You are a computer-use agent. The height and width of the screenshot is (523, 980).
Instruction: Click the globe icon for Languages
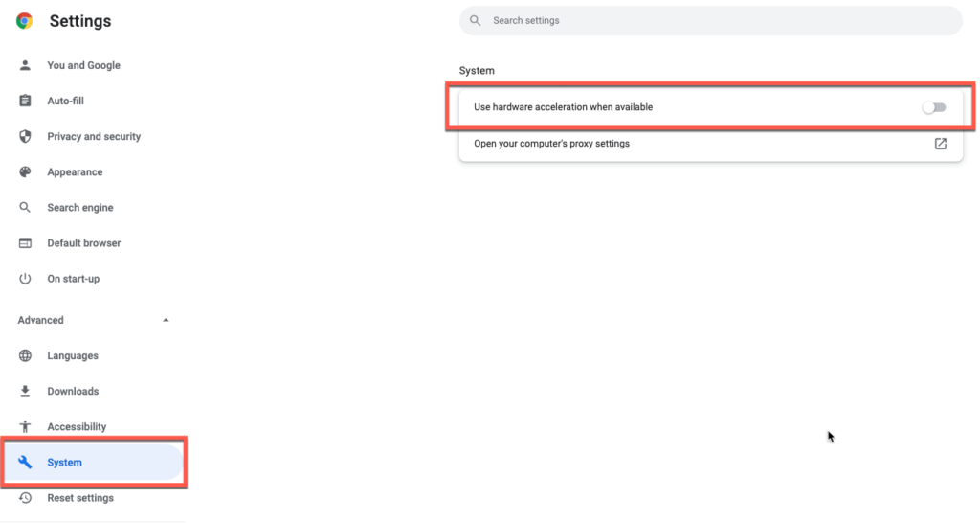point(26,355)
